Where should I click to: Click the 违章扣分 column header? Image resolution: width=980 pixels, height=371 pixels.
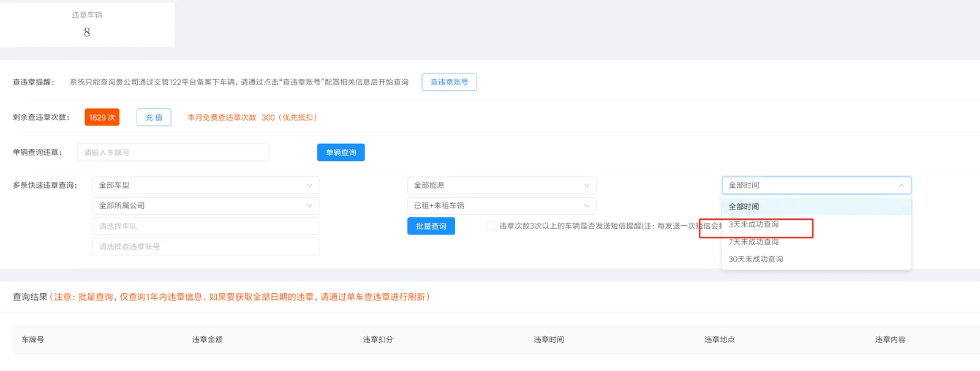coord(378,340)
